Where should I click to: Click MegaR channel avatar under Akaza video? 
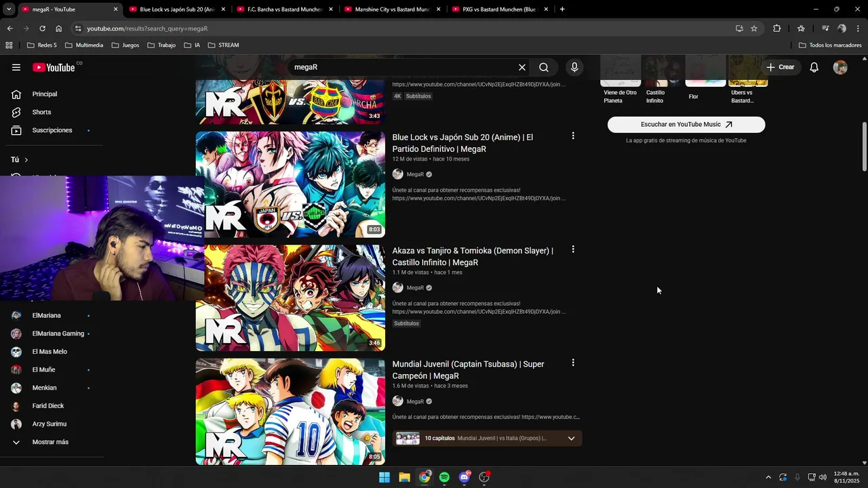coord(398,287)
